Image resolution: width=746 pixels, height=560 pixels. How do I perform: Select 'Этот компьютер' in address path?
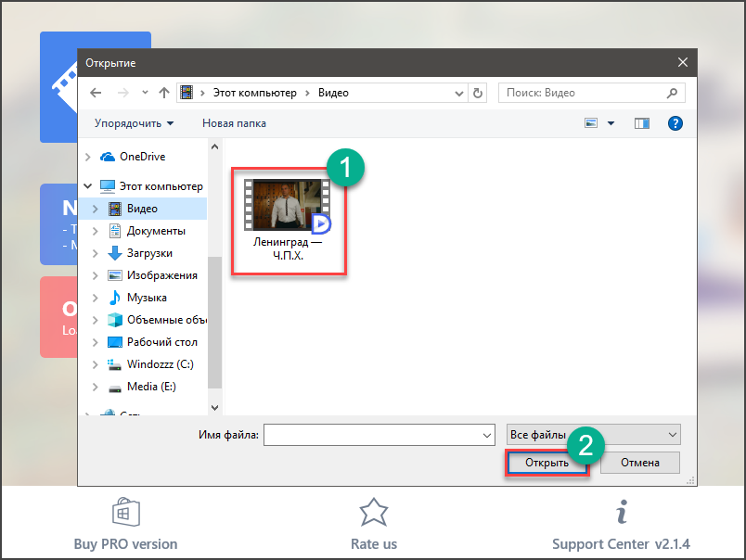point(254,93)
